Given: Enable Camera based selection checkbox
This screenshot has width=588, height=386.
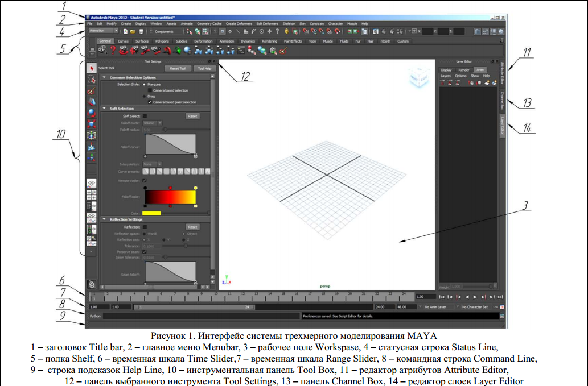Looking at the screenshot, I should [150, 90].
